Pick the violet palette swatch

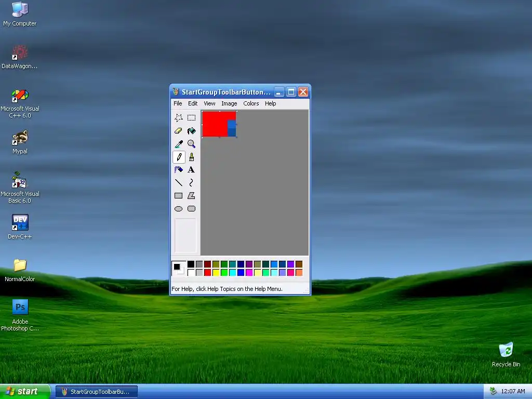point(291,264)
